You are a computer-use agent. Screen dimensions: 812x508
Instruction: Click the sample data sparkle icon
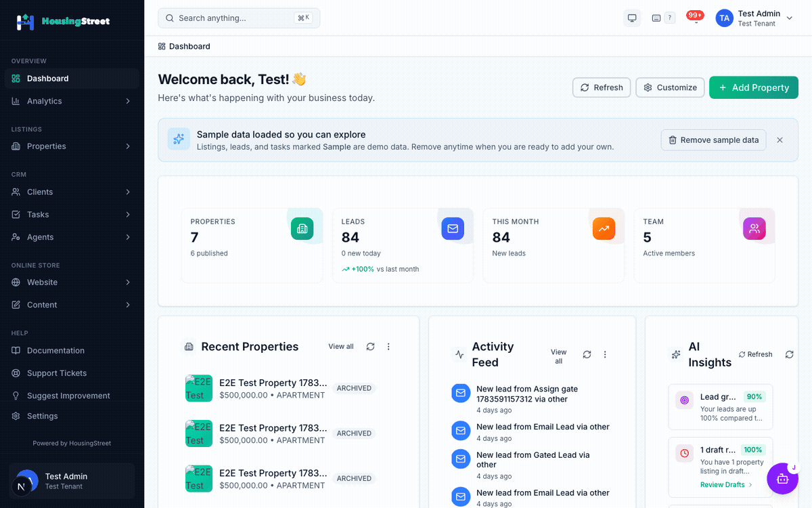click(179, 139)
